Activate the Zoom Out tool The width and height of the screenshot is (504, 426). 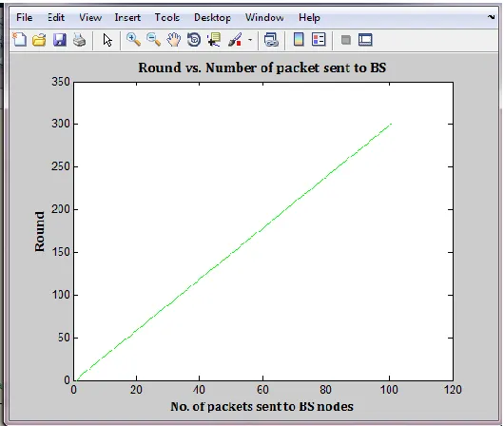click(x=153, y=40)
